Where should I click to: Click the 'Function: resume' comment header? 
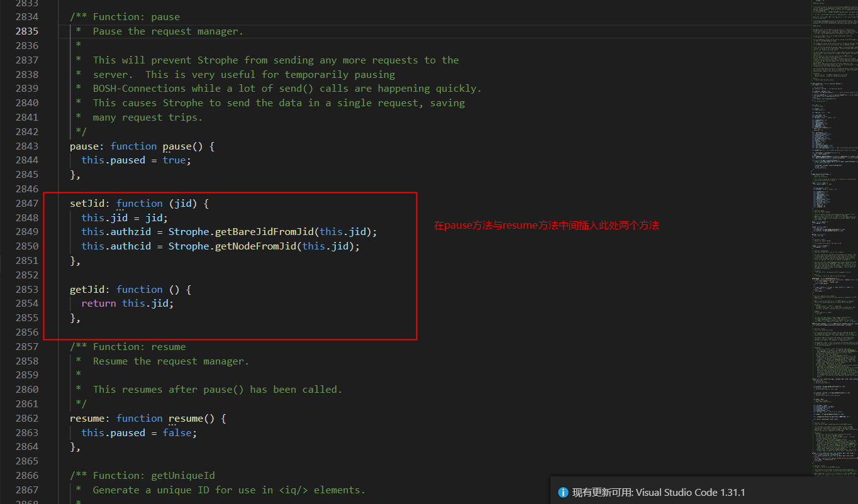coord(139,347)
